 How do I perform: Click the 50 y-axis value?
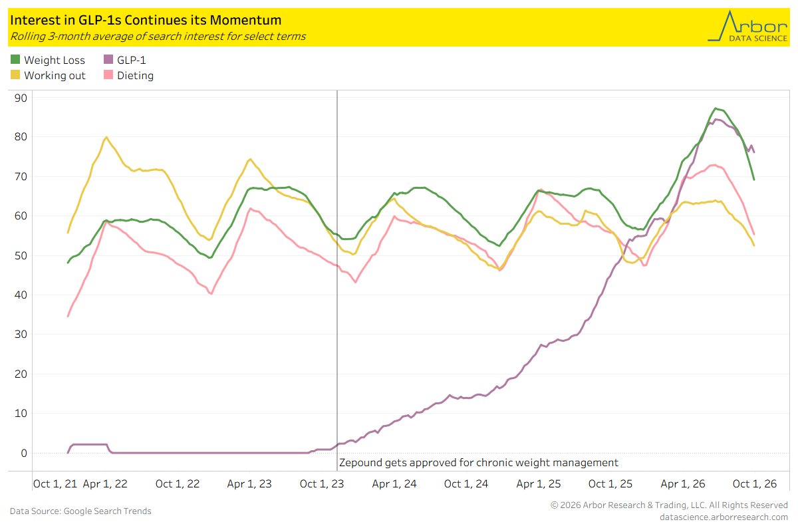(x=21, y=256)
